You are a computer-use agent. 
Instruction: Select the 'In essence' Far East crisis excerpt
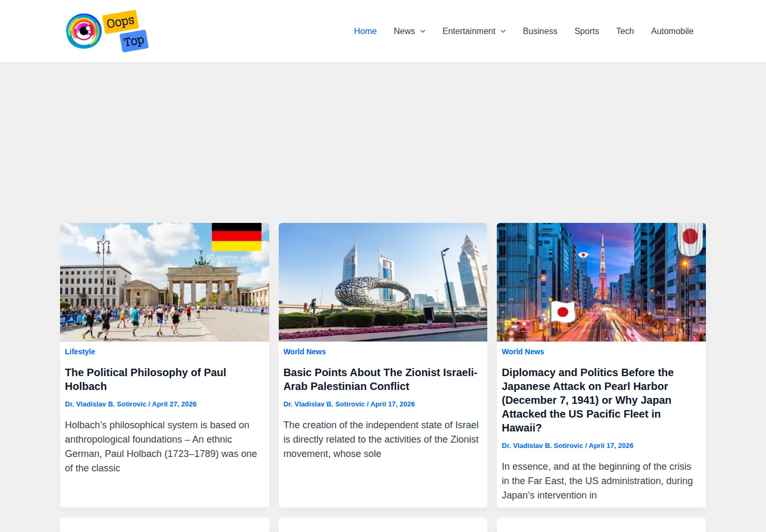coord(597,481)
